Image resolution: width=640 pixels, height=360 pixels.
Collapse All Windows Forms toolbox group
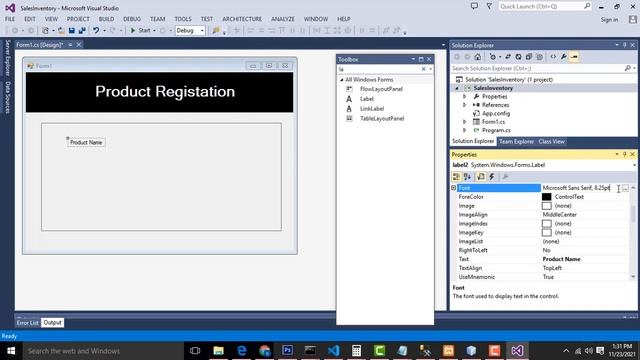coord(342,80)
